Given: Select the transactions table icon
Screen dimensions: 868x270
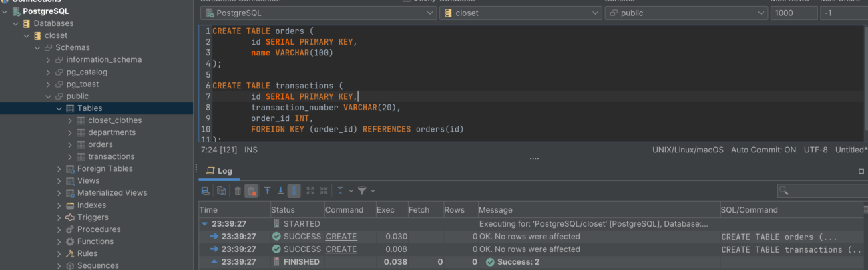Looking at the screenshot, I should pos(81,156).
